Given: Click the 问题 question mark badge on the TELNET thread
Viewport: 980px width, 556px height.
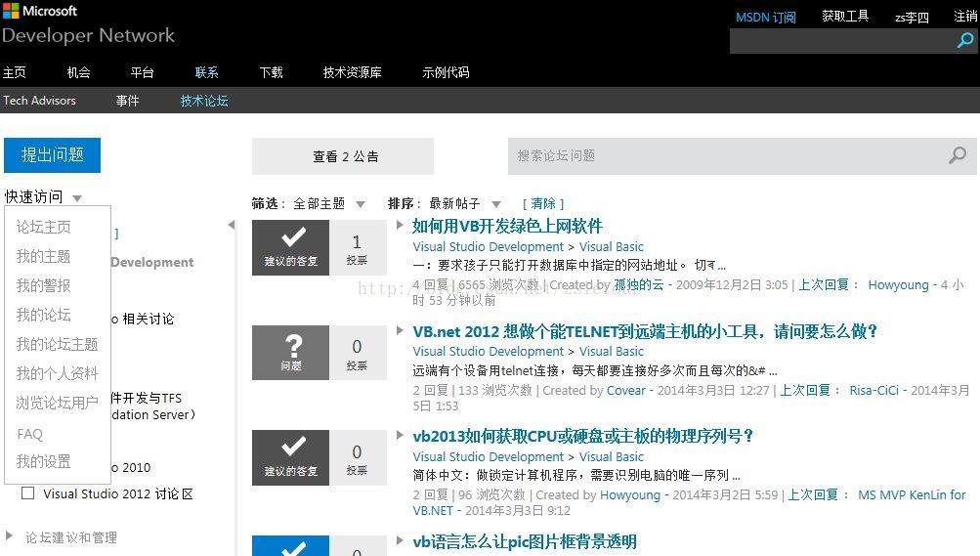Looking at the screenshot, I should coord(290,353).
